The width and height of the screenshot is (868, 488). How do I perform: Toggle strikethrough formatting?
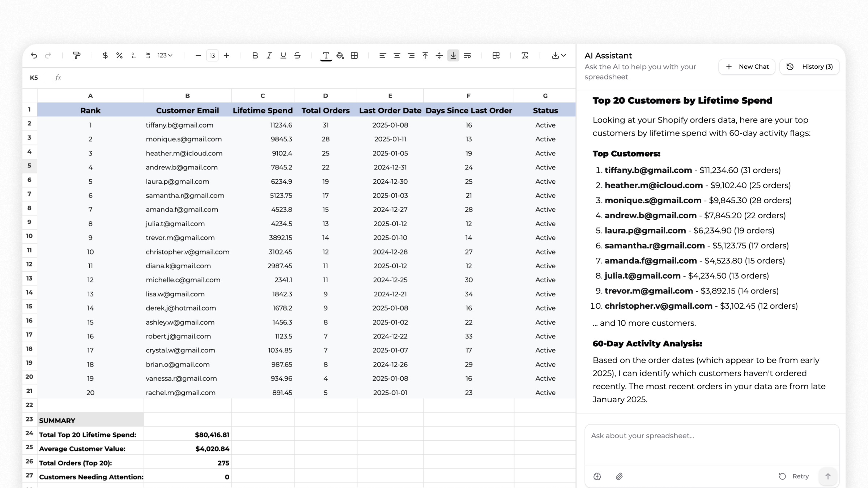[297, 55]
